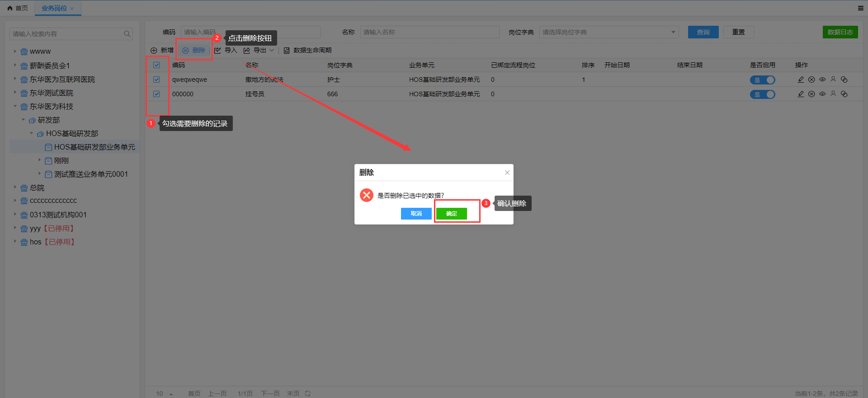The width and height of the screenshot is (868, 398).
Task: Click the edit pencil icon for 000000 row
Action: pyautogui.click(x=801, y=94)
